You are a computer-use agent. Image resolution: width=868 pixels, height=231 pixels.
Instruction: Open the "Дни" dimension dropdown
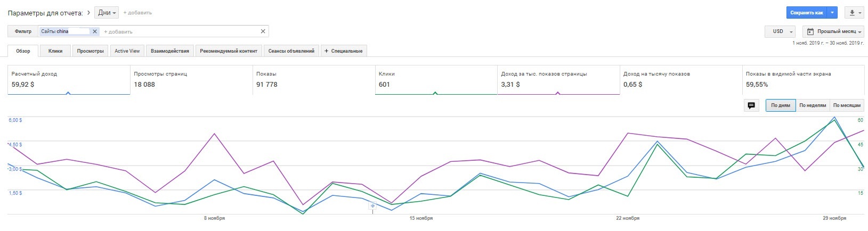click(107, 13)
